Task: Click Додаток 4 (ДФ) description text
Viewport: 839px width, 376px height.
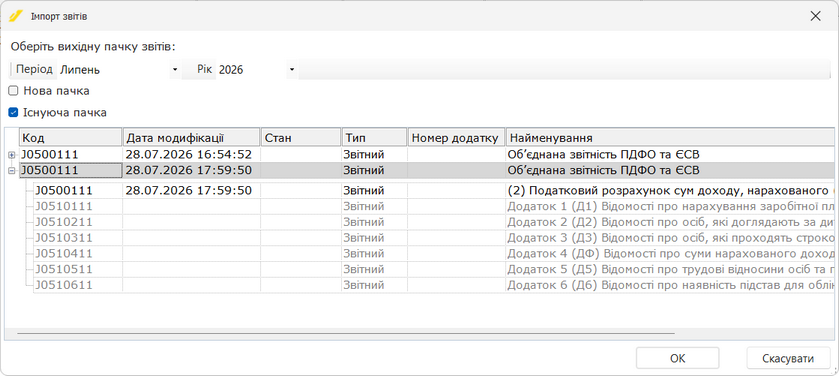Action: 670,254
